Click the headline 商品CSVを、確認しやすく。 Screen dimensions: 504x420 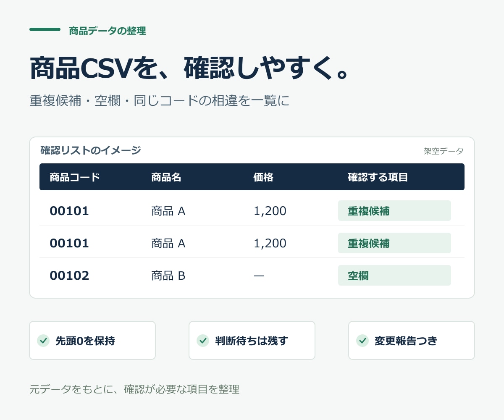coord(189,68)
